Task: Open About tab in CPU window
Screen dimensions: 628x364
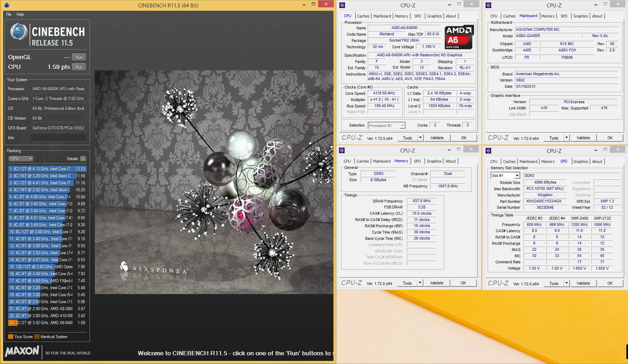Action: pyautogui.click(x=451, y=16)
